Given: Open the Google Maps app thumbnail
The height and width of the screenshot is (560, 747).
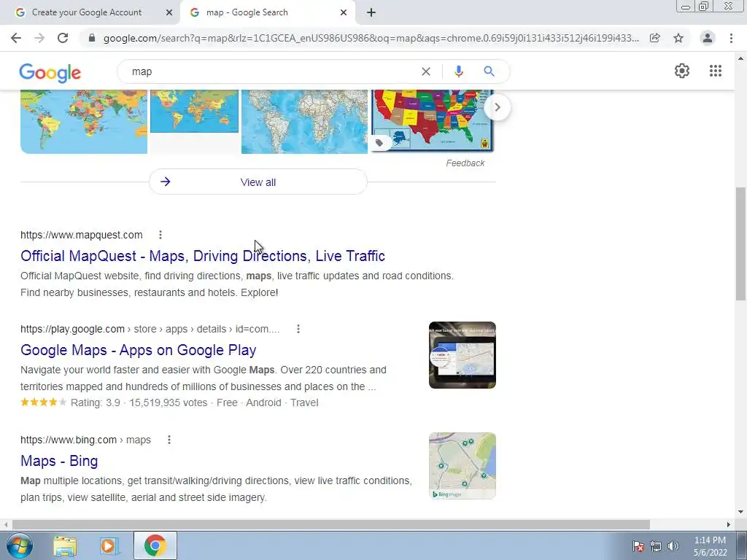Looking at the screenshot, I should [x=462, y=355].
